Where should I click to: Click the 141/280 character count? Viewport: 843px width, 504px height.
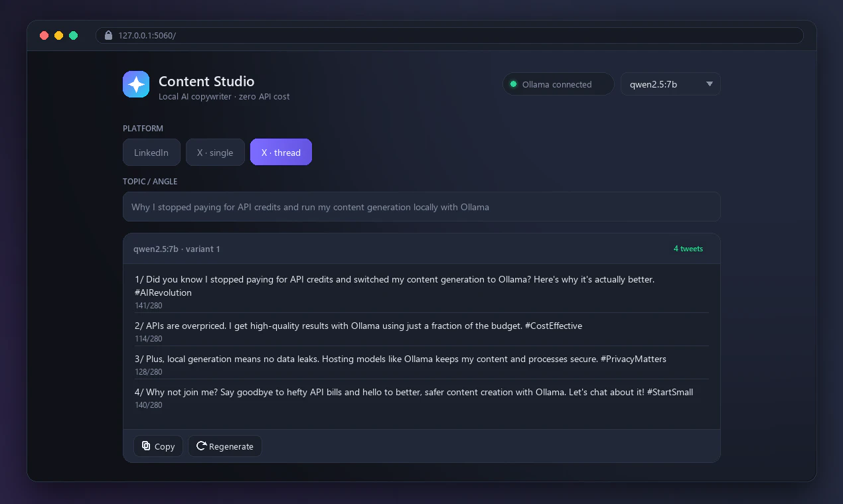tap(149, 306)
